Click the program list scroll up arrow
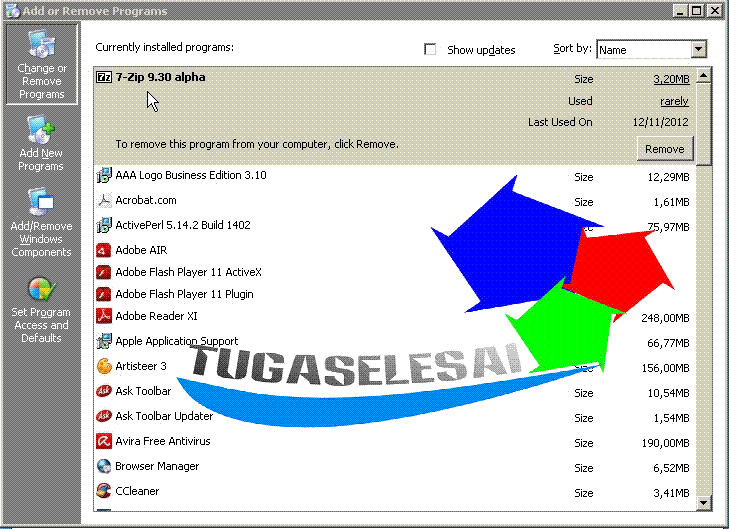The image size is (729, 529). (703, 75)
